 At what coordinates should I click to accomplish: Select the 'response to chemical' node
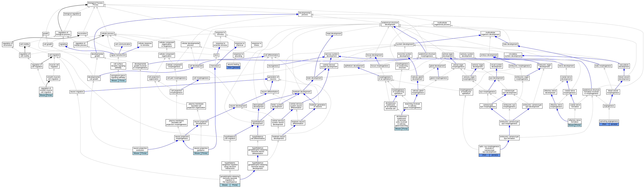(240, 44)
